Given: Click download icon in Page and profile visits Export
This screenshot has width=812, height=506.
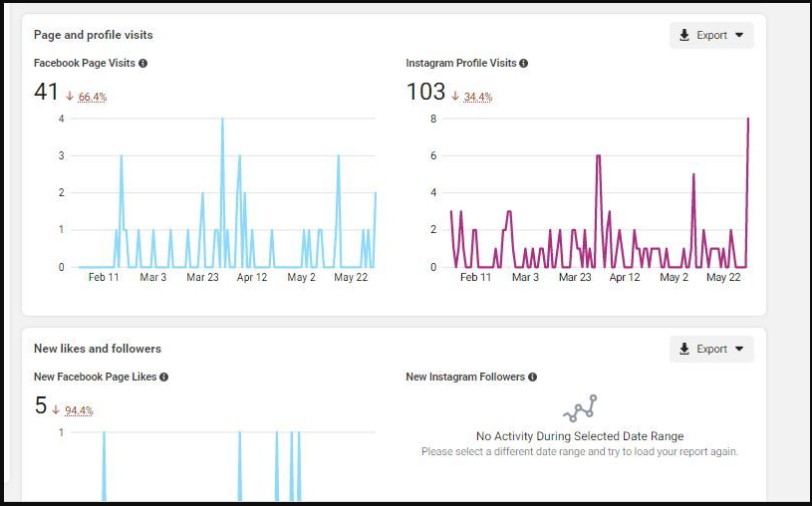Looking at the screenshot, I should [684, 35].
